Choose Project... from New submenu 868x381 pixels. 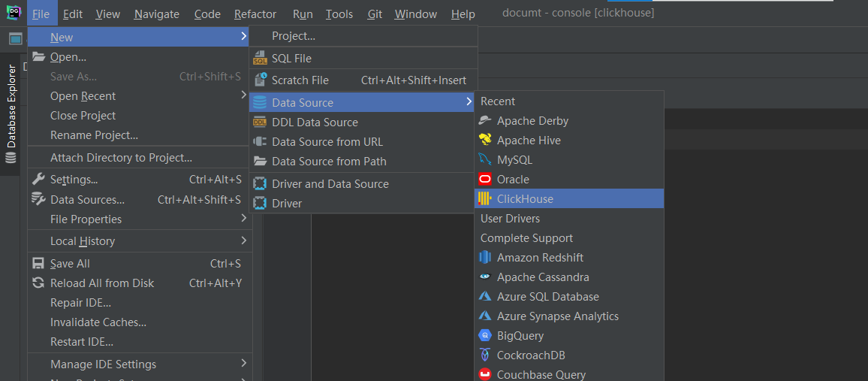pyautogui.click(x=363, y=36)
